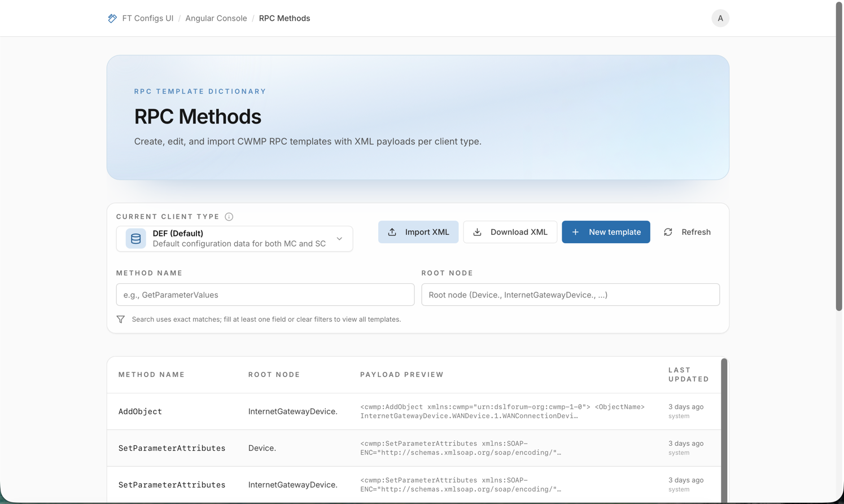844x504 pixels.
Task: Click the table's vertical scrollbar
Action: (724, 430)
